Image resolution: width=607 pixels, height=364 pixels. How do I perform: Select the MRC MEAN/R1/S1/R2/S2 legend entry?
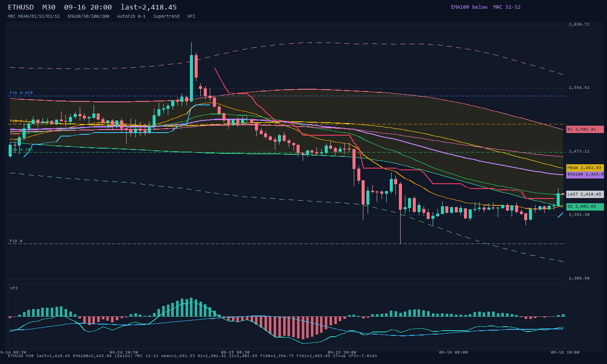(x=34, y=16)
